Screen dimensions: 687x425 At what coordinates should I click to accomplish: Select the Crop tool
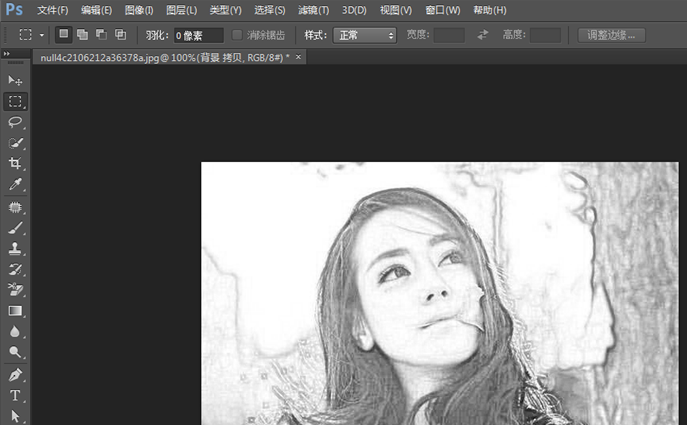(15, 164)
